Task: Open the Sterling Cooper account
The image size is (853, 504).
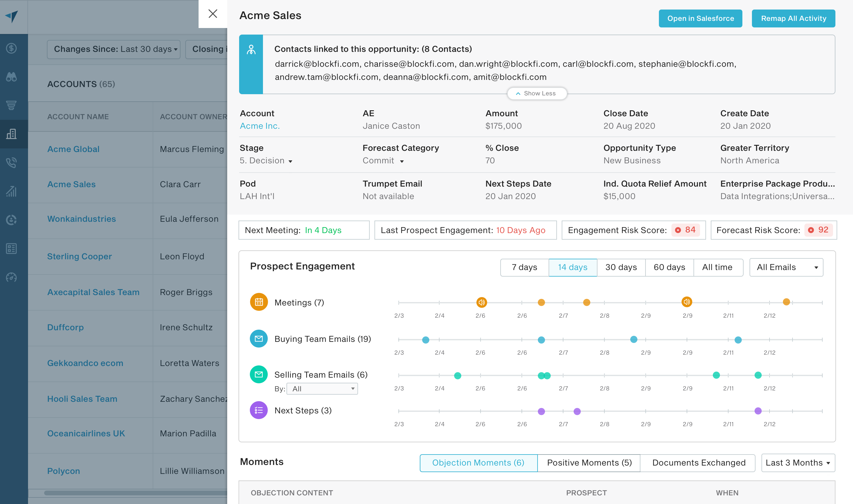Action: pos(80,257)
